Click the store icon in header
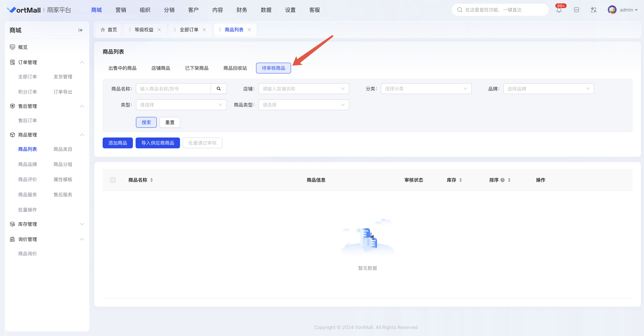This screenshot has height=336, width=644. (576, 10)
